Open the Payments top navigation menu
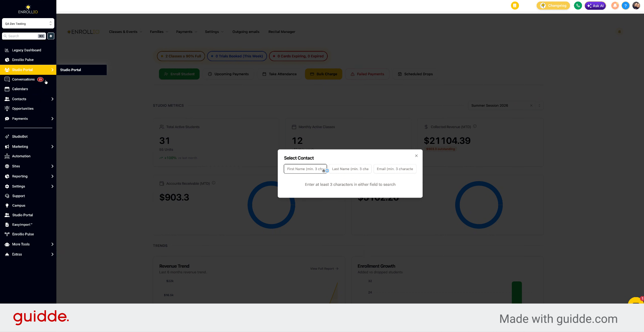This screenshot has height=332, width=644. (186, 32)
